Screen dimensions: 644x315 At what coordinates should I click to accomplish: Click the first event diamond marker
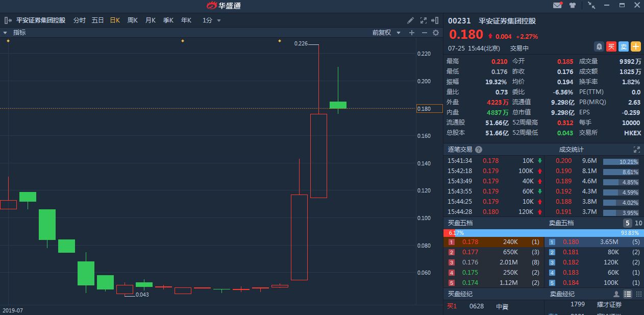(8, 41)
